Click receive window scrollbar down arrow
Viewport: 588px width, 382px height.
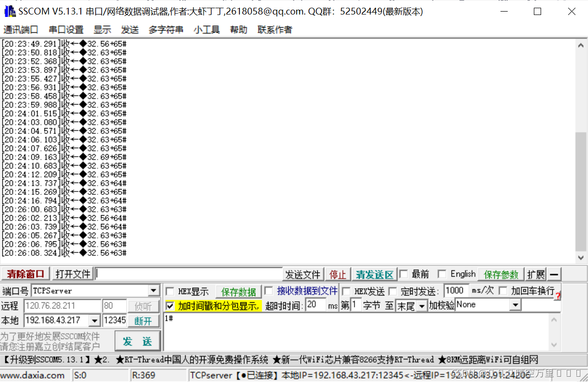coord(581,258)
